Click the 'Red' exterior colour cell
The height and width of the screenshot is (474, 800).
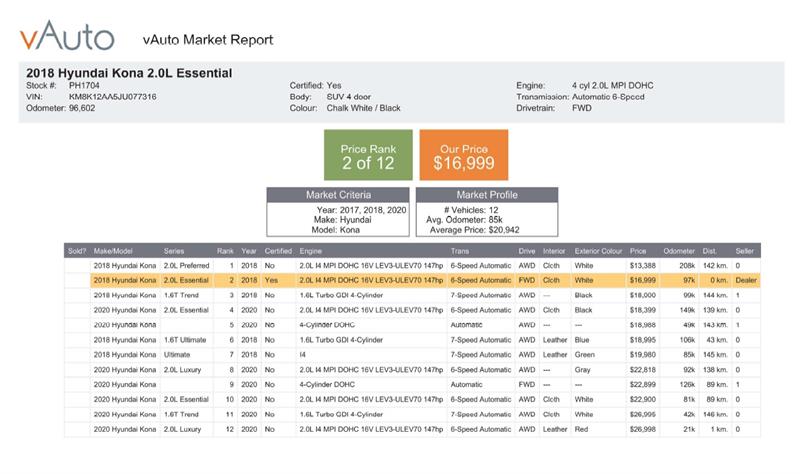point(581,430)
